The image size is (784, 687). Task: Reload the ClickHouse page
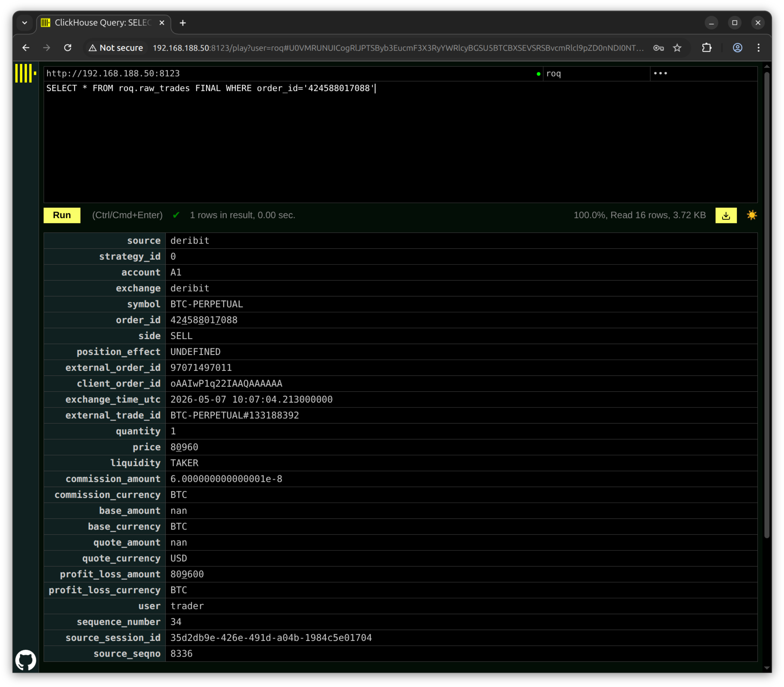67,48
